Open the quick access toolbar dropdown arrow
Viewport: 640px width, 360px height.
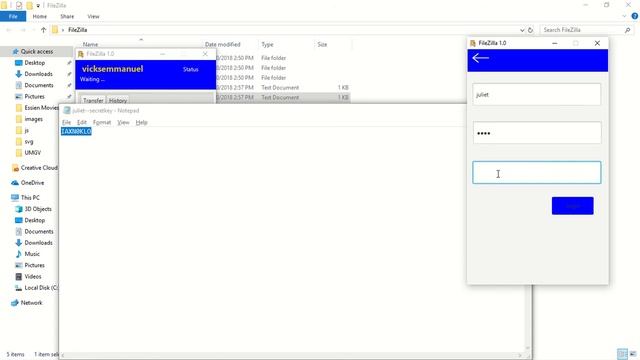coord(38,6)
